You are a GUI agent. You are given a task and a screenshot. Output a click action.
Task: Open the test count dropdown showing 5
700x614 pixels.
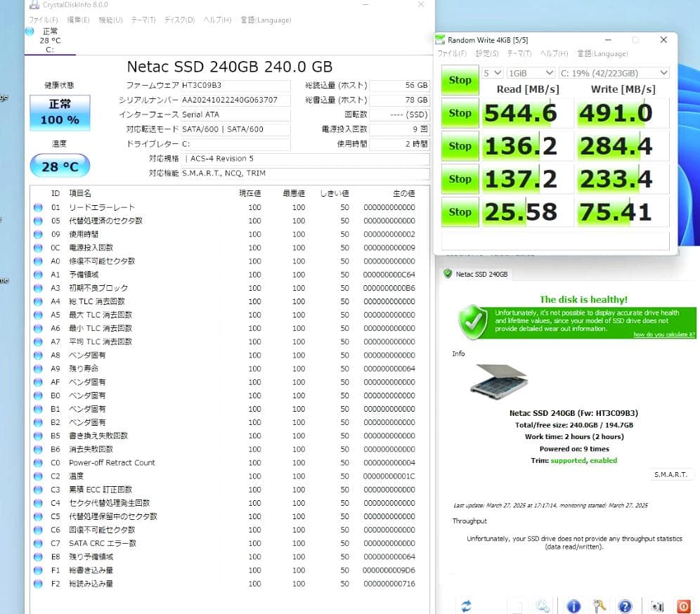[x=491, y=73]
